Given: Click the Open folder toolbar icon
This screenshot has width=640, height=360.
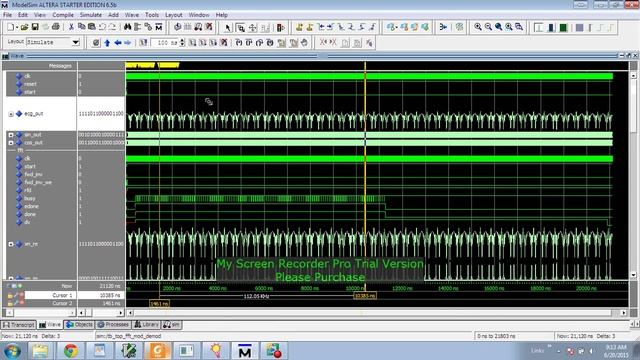Looking at the screenshot, I should [24, 27].
